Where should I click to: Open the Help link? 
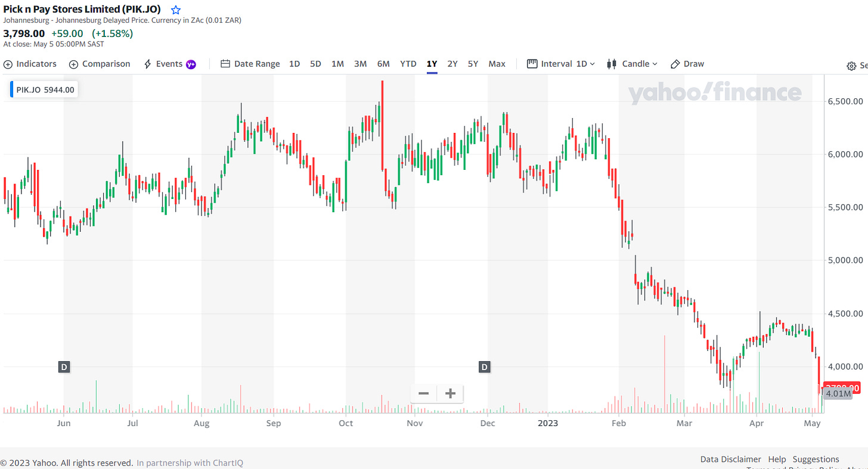point(777,459)
